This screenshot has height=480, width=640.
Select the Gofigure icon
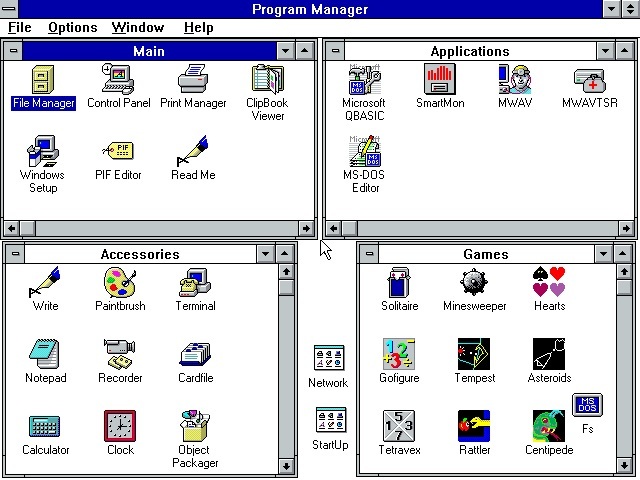click(x=399, y=354)
